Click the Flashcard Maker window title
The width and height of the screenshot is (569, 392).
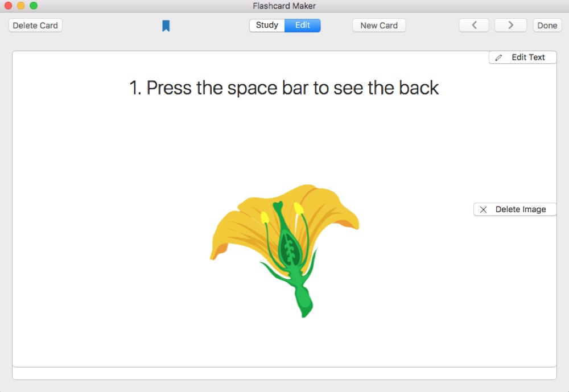(284, 6)
